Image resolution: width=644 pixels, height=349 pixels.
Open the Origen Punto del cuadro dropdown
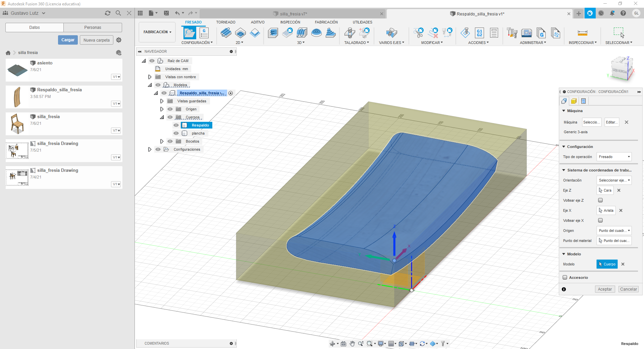pyautogui.click(x=614, y=231)
